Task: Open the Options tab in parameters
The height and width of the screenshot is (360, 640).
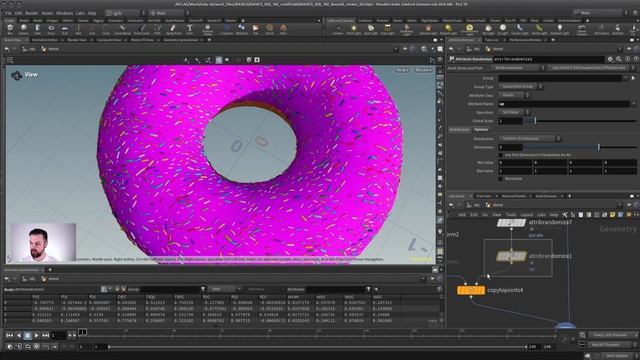Action: pos(481,129)
